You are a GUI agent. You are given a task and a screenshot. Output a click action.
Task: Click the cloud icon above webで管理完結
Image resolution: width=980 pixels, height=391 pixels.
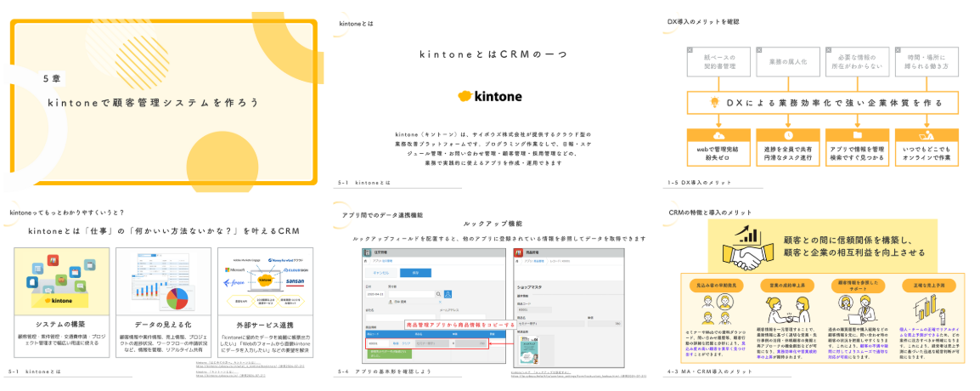(718, 135)
